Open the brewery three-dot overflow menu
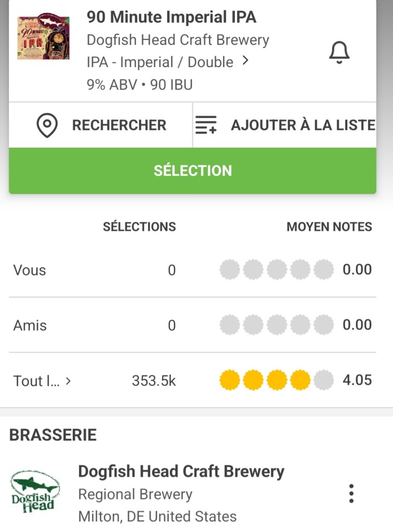The height and width of the screenshot is (532, 393). (351, 493)
